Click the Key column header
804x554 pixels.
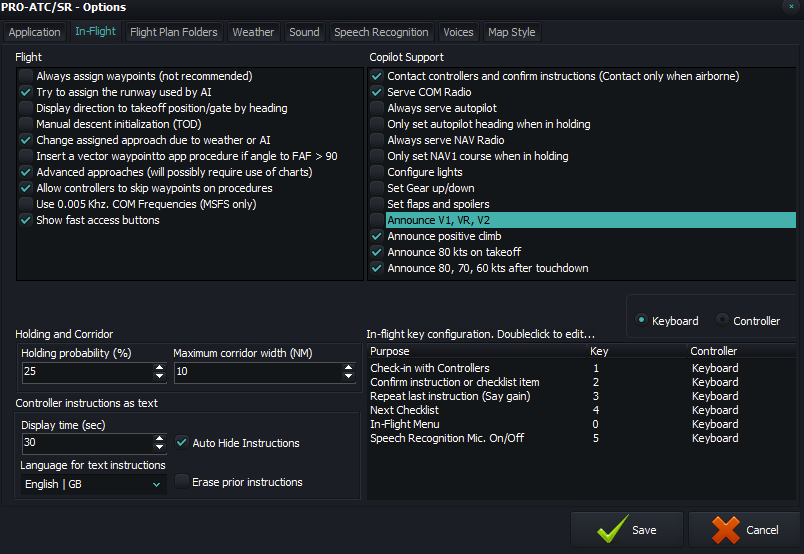[637, 351]
